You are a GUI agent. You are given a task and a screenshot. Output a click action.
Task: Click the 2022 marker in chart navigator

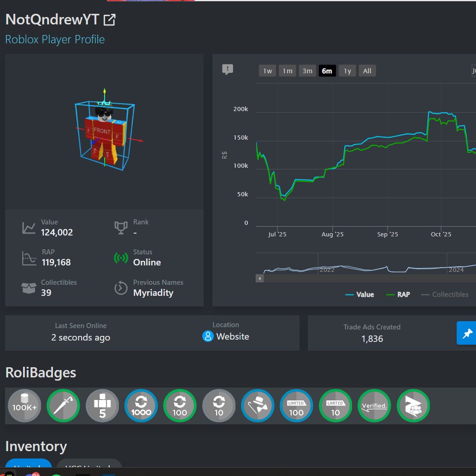click(x=327, y=270)
